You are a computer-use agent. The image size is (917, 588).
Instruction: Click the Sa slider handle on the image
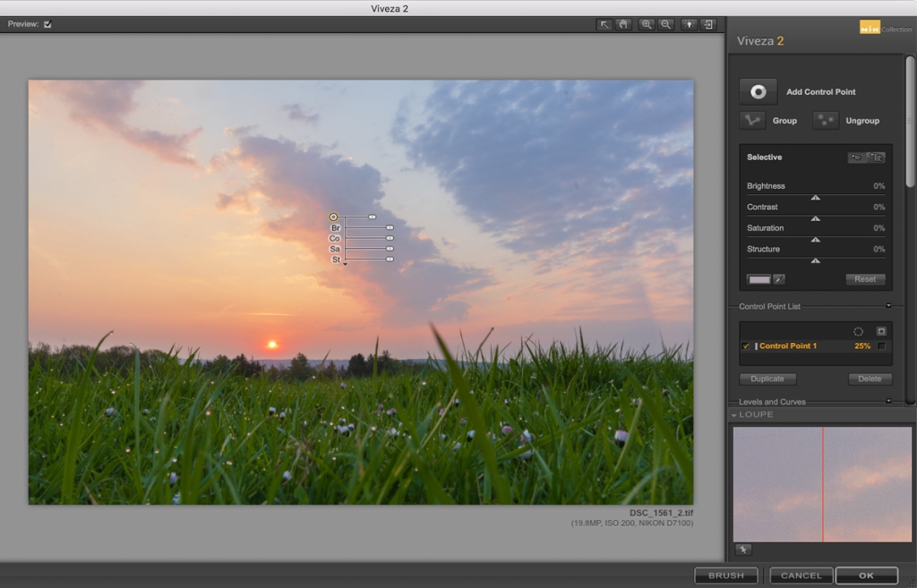[x=390, y=249]
